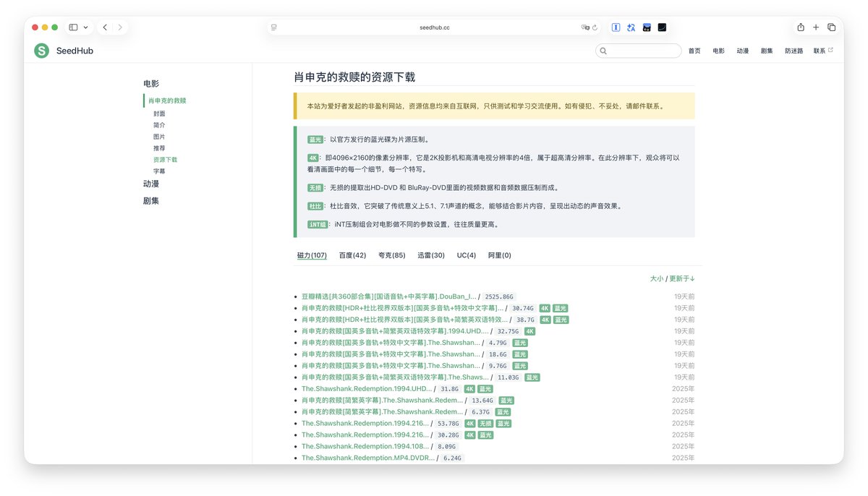868x496 pixels.
Task: Click the blue text cursor extension icon
Action: pyautogui.click(x=616, y=27)
